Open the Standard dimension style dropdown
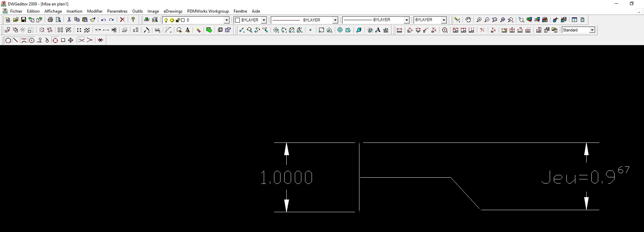Image resolution: width=644 pixels, height=232 pixels. 592,30
